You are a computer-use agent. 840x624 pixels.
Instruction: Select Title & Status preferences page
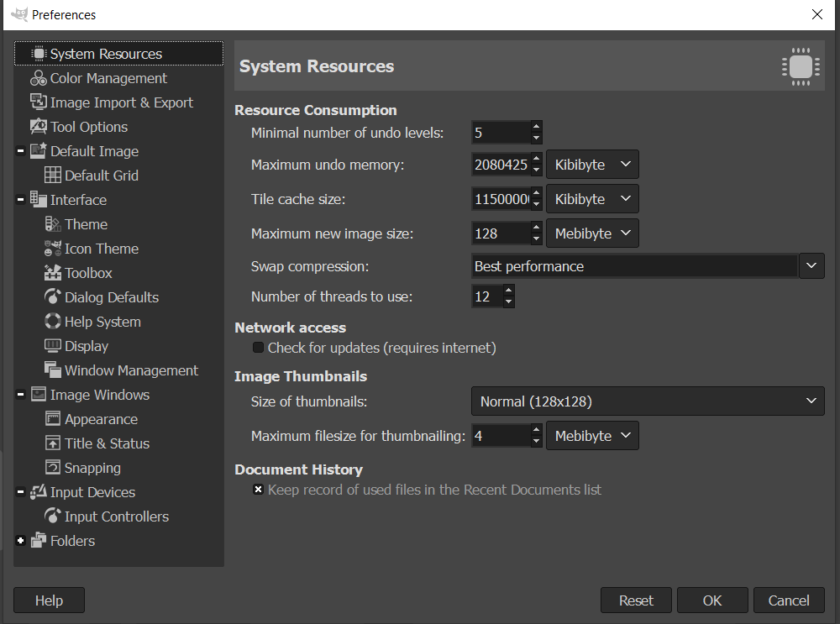click(x=107, y=443)
